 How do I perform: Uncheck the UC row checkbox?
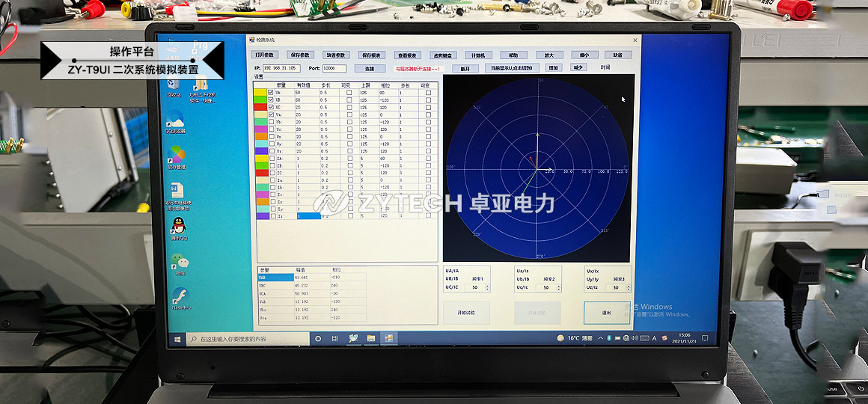tap(271, 107)
